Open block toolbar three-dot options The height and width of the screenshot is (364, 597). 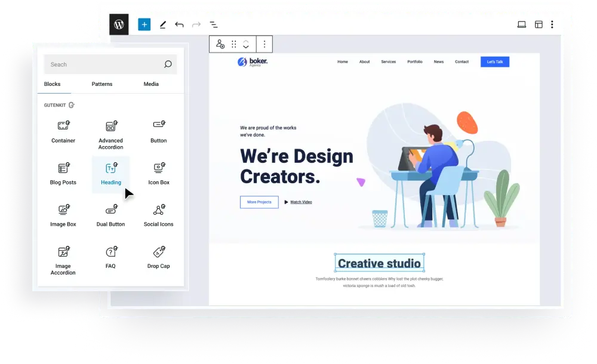264,44
